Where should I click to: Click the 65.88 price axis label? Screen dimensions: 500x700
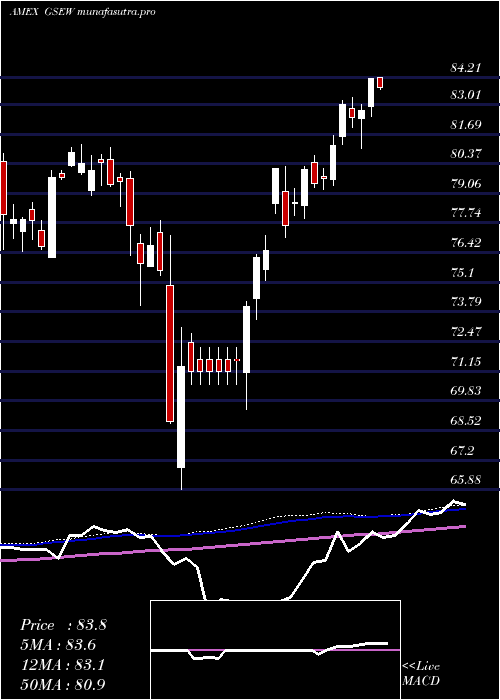coord(466,480)
